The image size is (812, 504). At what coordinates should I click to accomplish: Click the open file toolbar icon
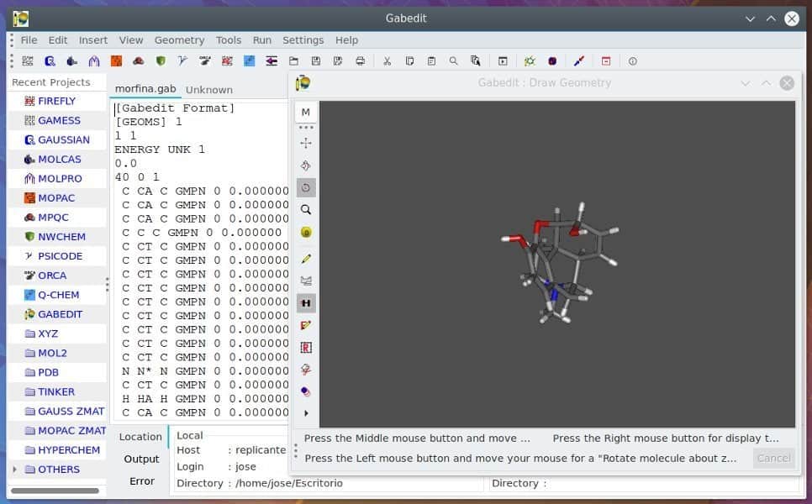pos(293,61)
